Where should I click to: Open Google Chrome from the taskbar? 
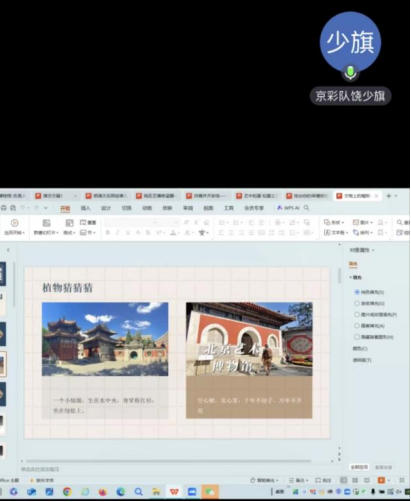67,492
